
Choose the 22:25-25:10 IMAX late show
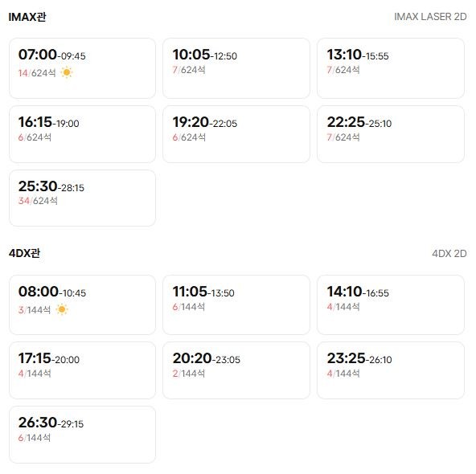391,134
